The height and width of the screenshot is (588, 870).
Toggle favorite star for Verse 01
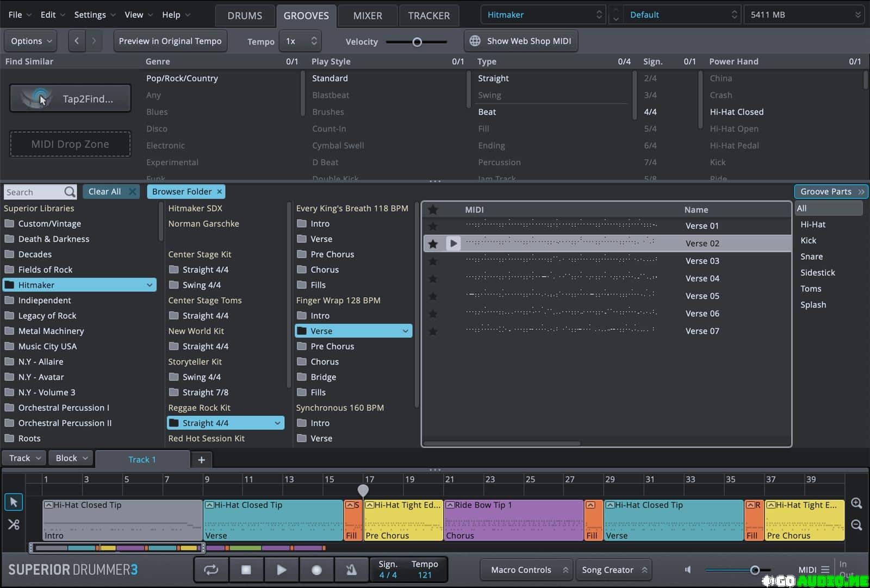click(433, 226)
